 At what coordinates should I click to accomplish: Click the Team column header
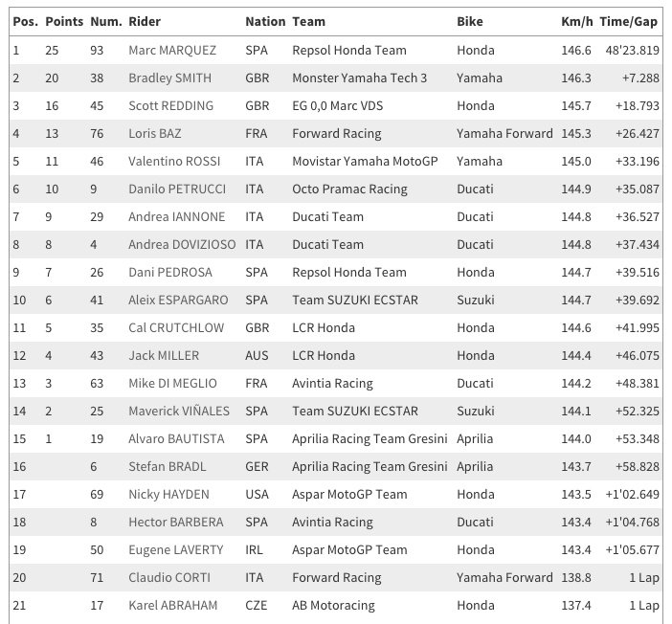pyautogui.click(x=308, y=21)
